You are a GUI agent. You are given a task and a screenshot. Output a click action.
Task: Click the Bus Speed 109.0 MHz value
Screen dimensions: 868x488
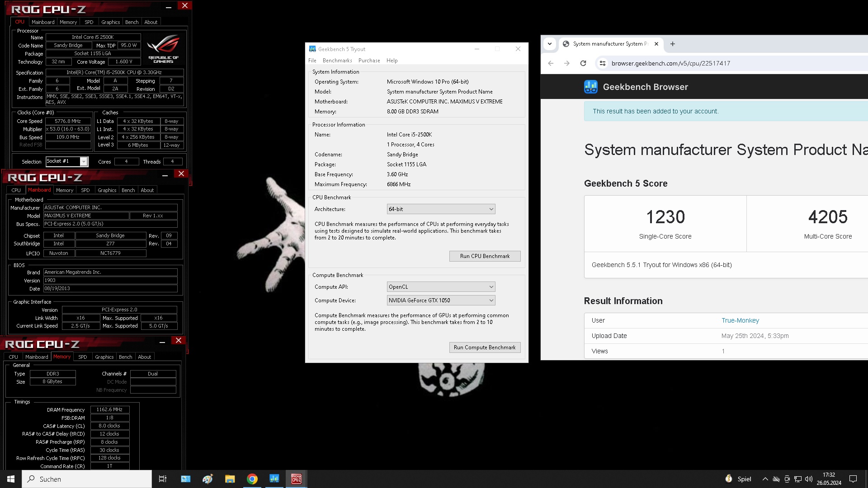[x=68, y=137]
